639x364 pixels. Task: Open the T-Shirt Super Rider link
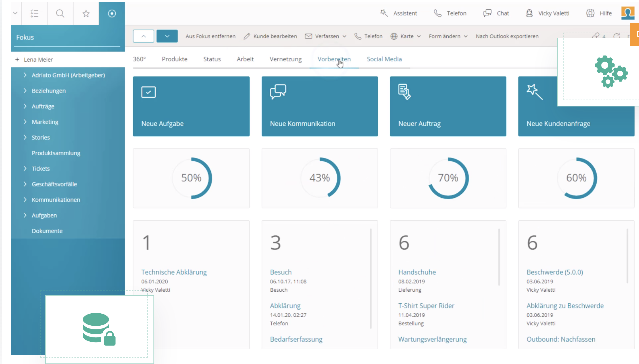coord(426,306)
